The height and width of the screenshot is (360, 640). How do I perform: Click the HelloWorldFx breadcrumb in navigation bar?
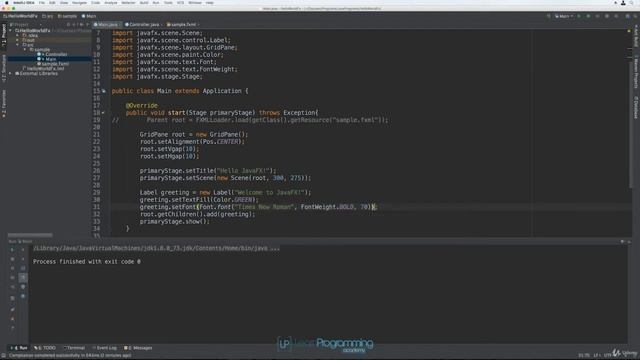point(20,16)
